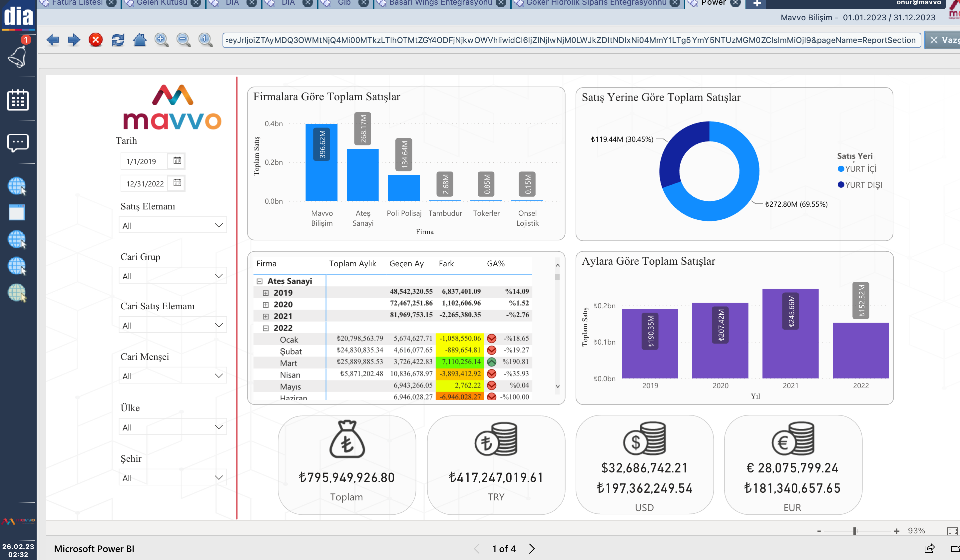This screenshot has width=960, height=560.
Task: Open the calendar icon in the sidebar
Action: 18,100
